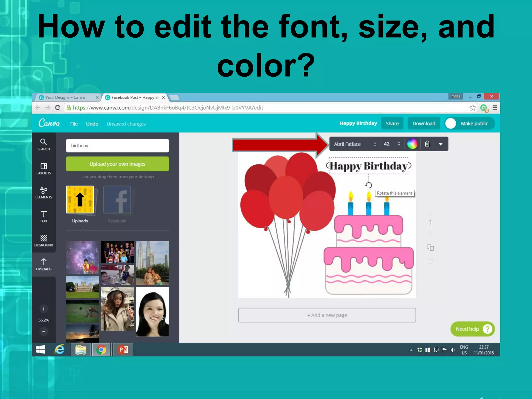532x399 pixels.
Task: Close the Your Designs browser tab
Action: (97, 97)
